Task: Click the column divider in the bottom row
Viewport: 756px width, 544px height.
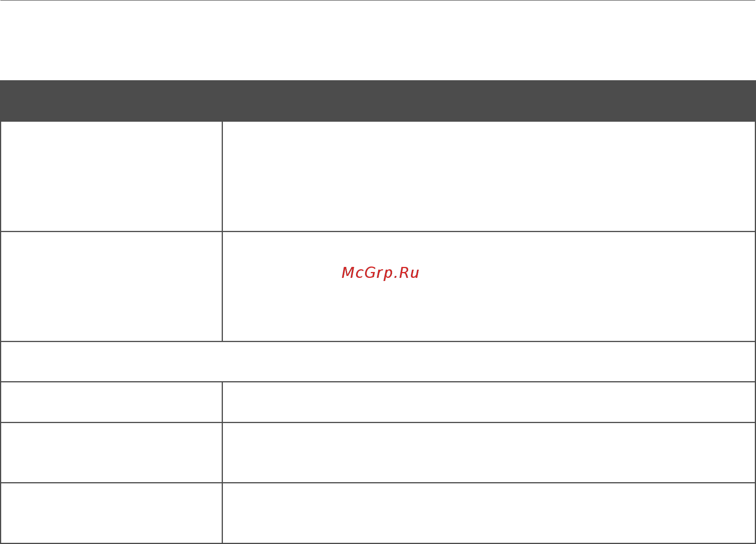Action: 222,513
